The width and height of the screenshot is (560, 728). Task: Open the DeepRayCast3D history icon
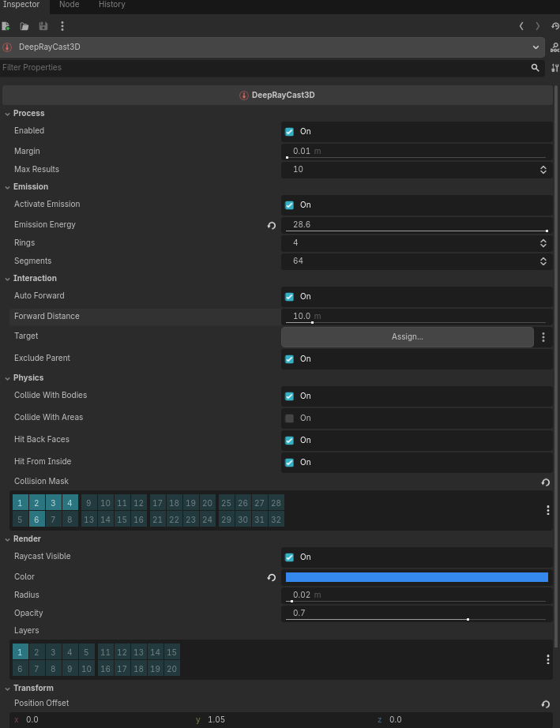point(553,26)
